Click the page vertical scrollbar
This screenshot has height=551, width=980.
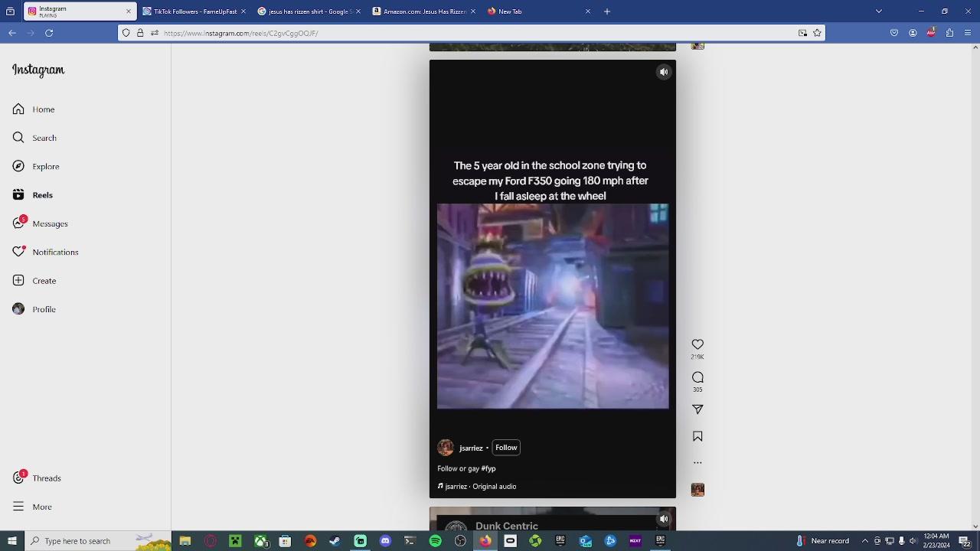(975, 287)
